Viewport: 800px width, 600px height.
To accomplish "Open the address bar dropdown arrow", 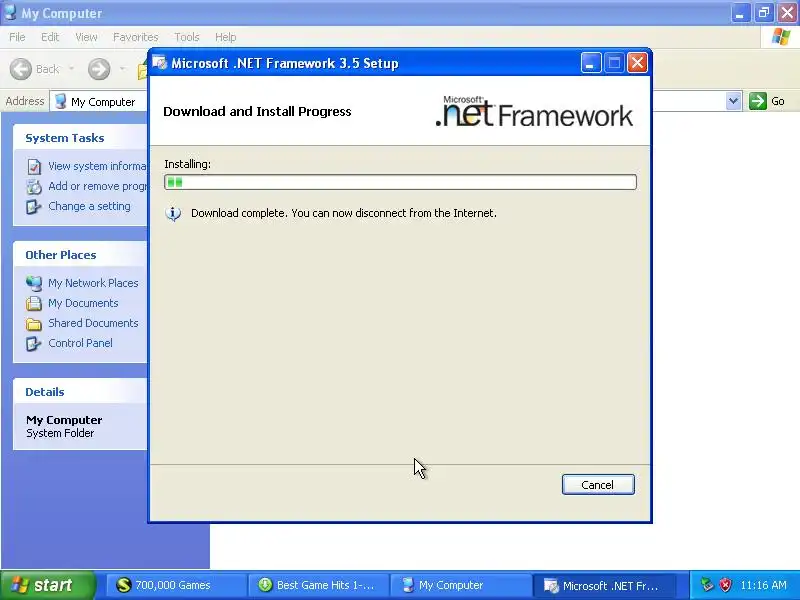I will click(x=733, y=101).
